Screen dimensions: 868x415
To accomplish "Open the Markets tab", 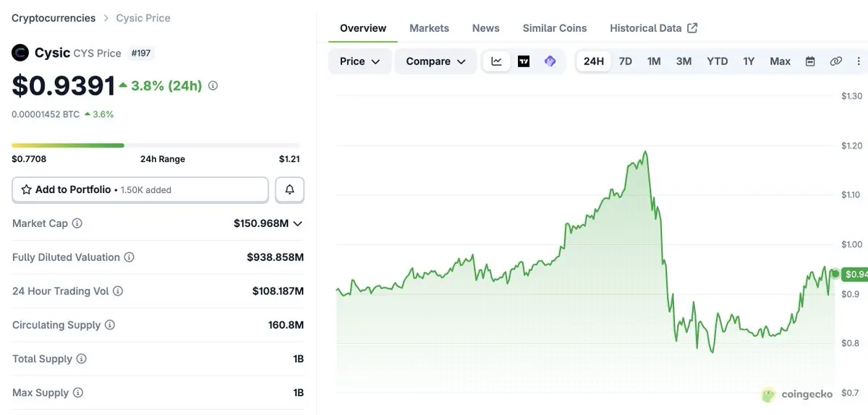I will point(429,28).
